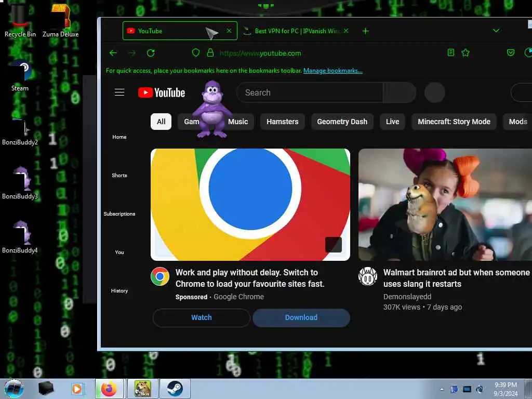Select the Minecraft: Story Mode chip

pos(454,122)
